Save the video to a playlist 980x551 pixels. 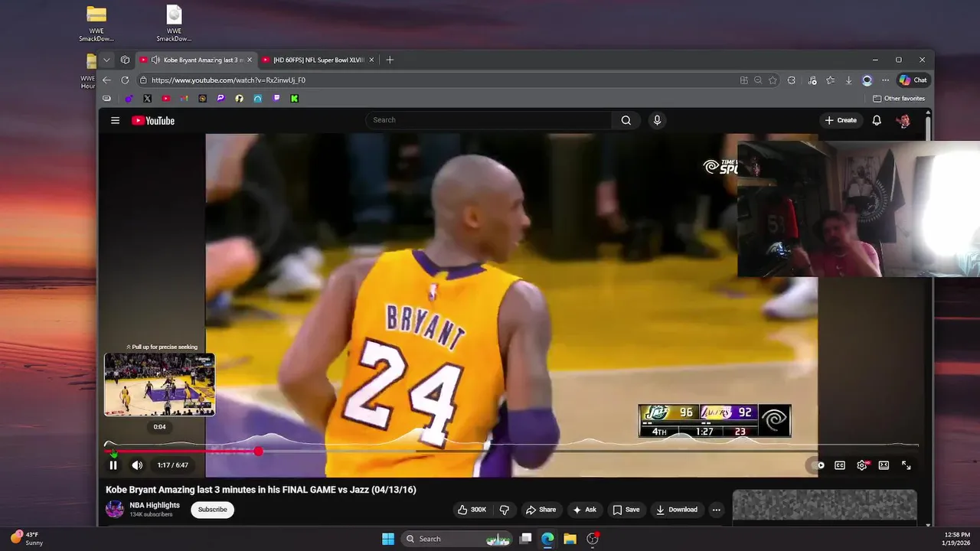point(626,510)
